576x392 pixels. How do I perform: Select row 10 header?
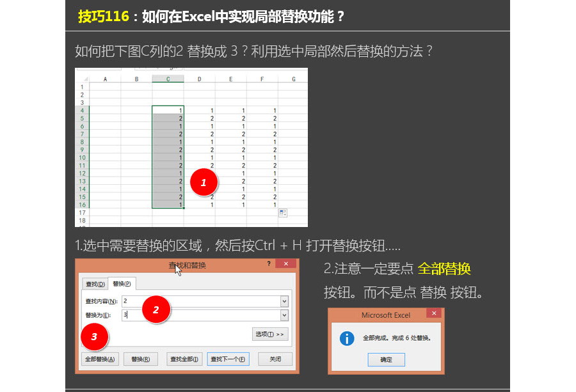coord(83,157)
